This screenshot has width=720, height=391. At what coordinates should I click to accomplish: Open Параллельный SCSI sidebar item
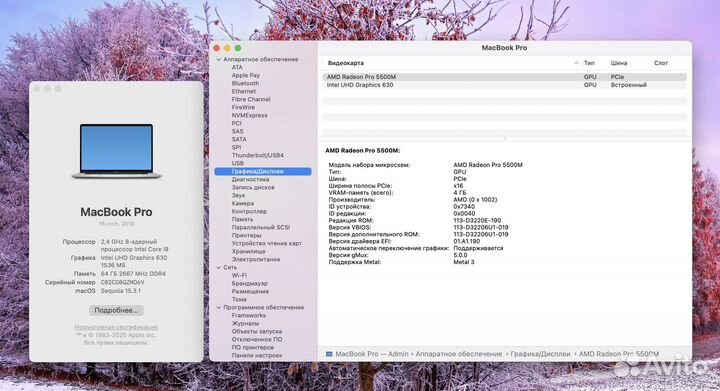pyautogui.click(x=260, y=228)
